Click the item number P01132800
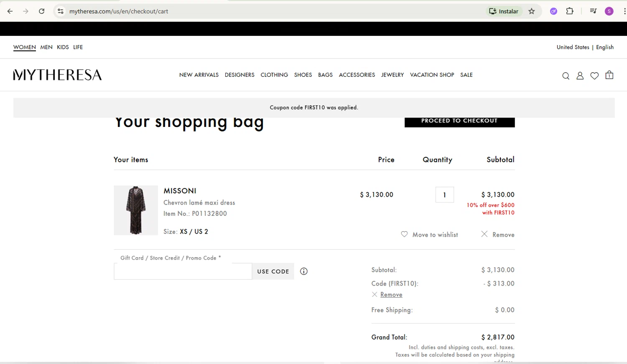 click(x=209, y=213)
